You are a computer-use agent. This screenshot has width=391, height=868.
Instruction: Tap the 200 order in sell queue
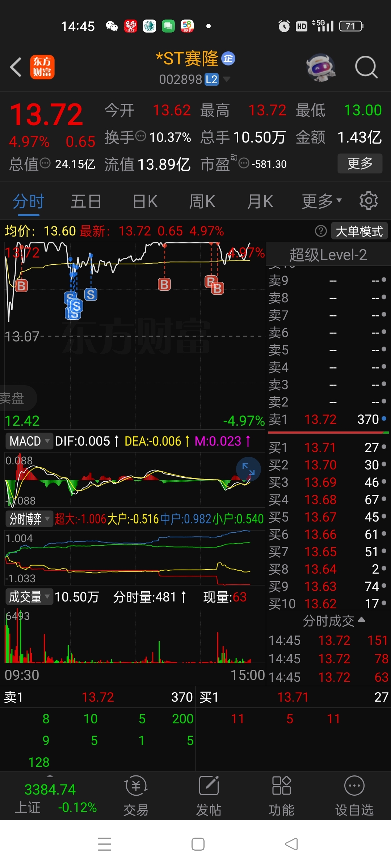click(x=183, y=719)
